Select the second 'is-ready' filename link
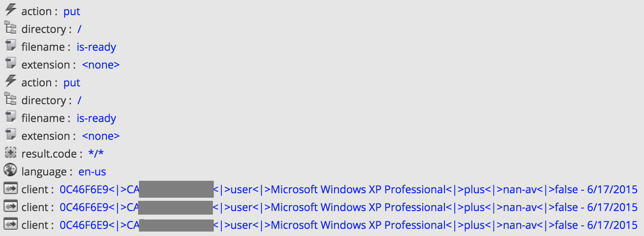The width and height of the screenshot is (644, 236). click(96, 118)
